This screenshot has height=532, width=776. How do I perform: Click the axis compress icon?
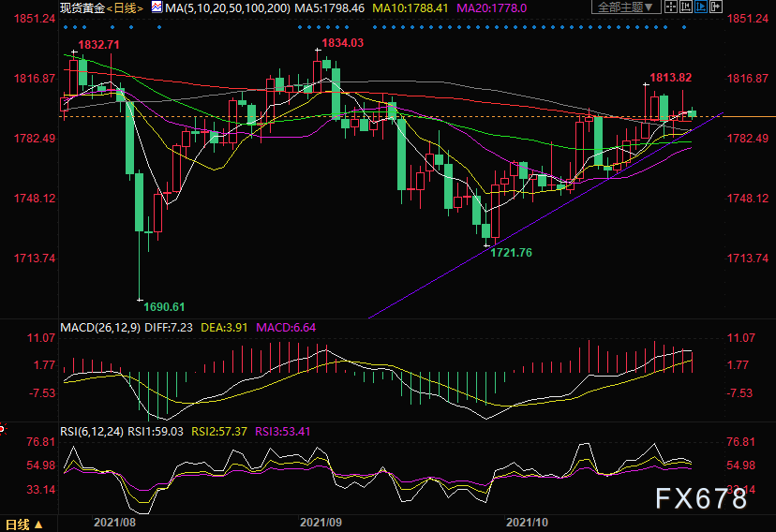(x=685, y=7)
